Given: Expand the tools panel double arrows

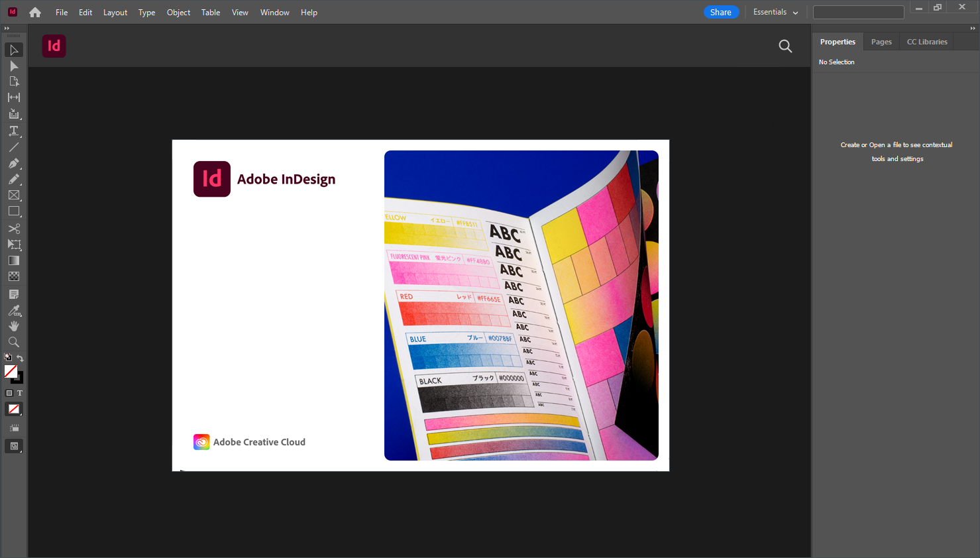Looking at the screenshot, I should pos(7,28).
